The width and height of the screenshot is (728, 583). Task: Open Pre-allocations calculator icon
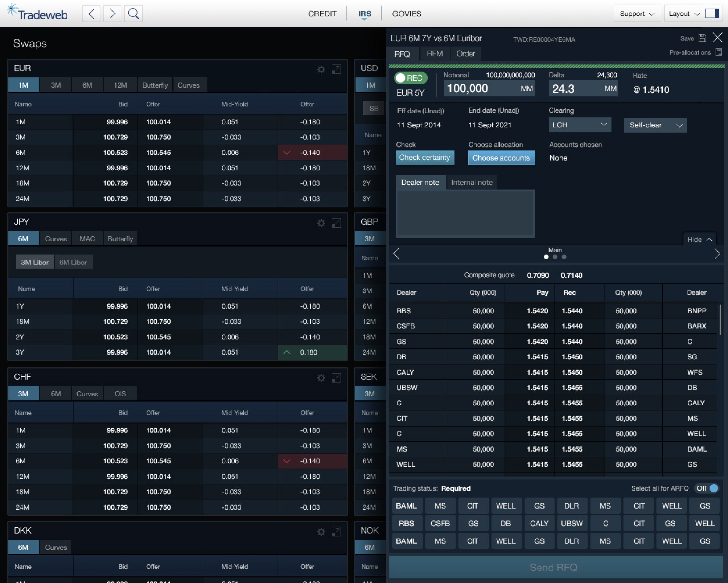(719, 52)
